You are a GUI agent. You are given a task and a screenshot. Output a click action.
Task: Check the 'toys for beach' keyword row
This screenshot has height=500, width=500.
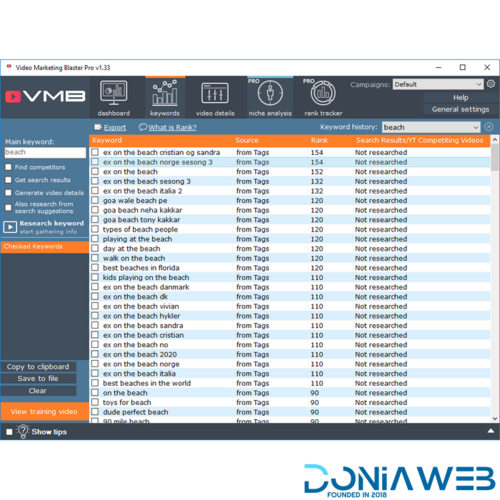click(x=95, y=402)
